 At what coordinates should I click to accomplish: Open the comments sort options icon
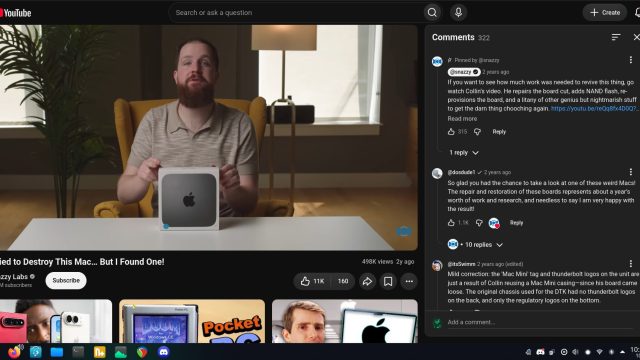616,37
